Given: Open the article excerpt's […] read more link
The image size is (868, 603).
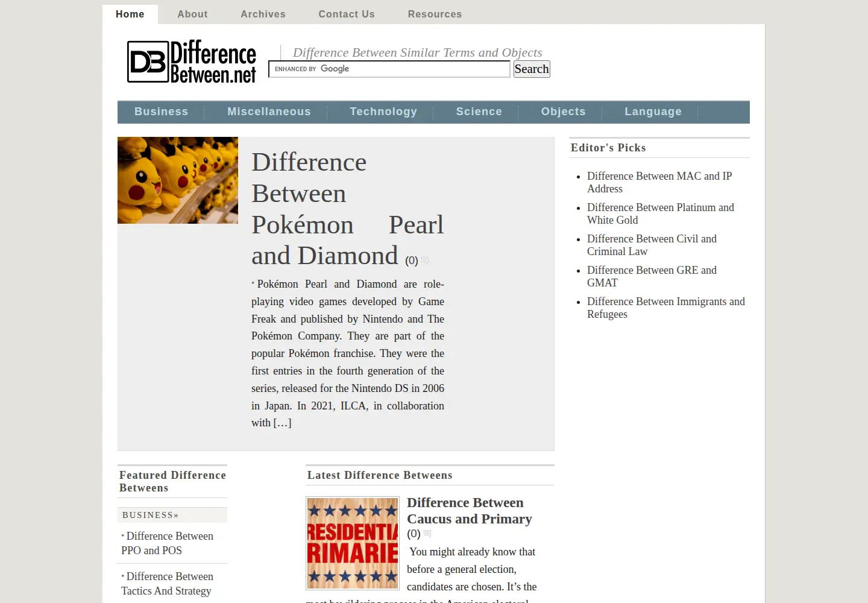Looking at the screenshot, I should click(282, 423).
